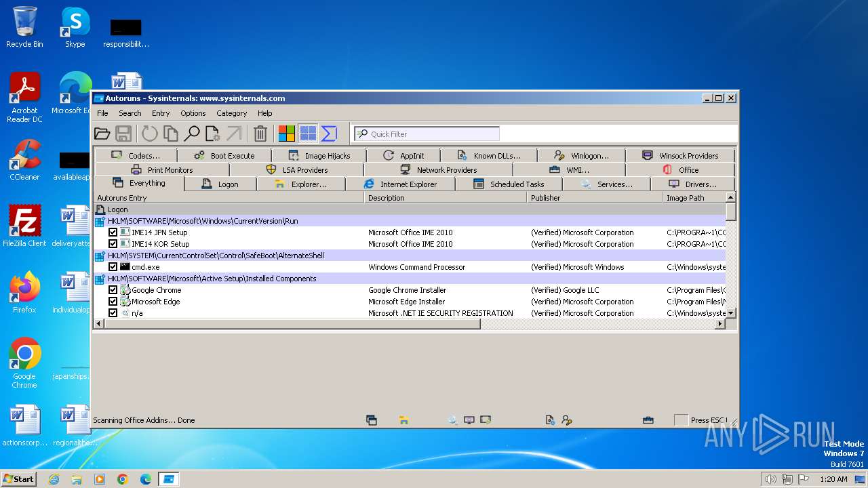This screenshot has width=868, height=488.
Task: Open the Help menu
Action: [265, 113]
